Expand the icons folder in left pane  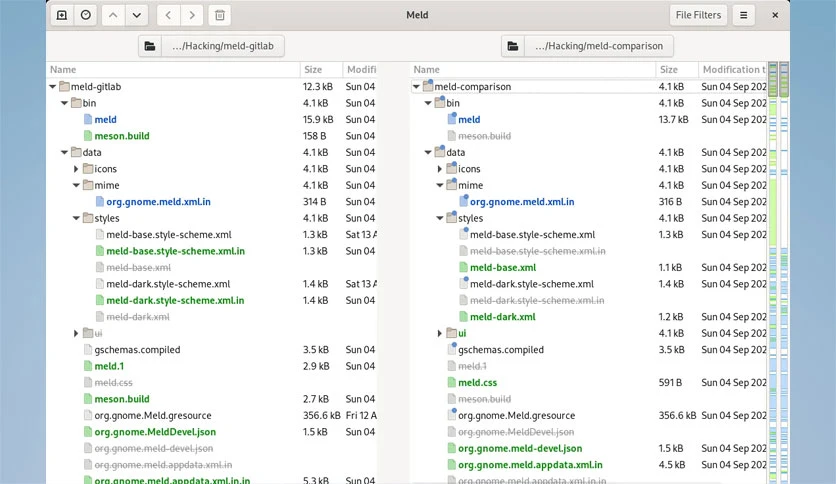(76, 169)
